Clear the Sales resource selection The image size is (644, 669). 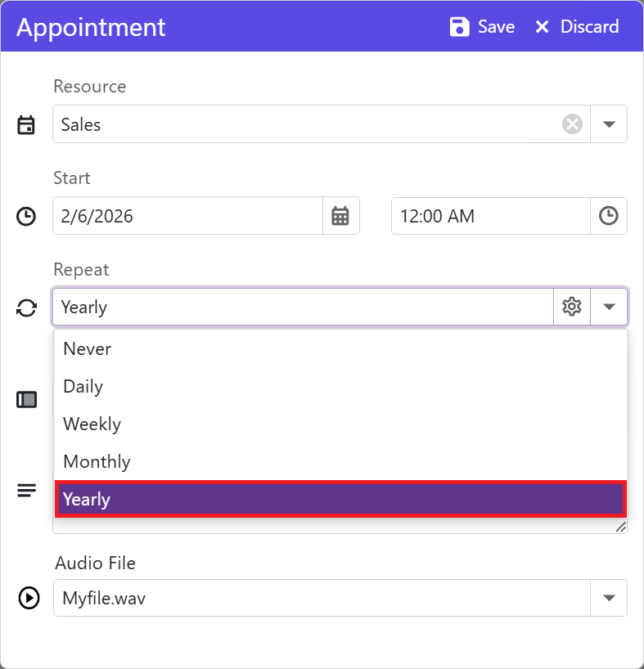coord(572,124)
